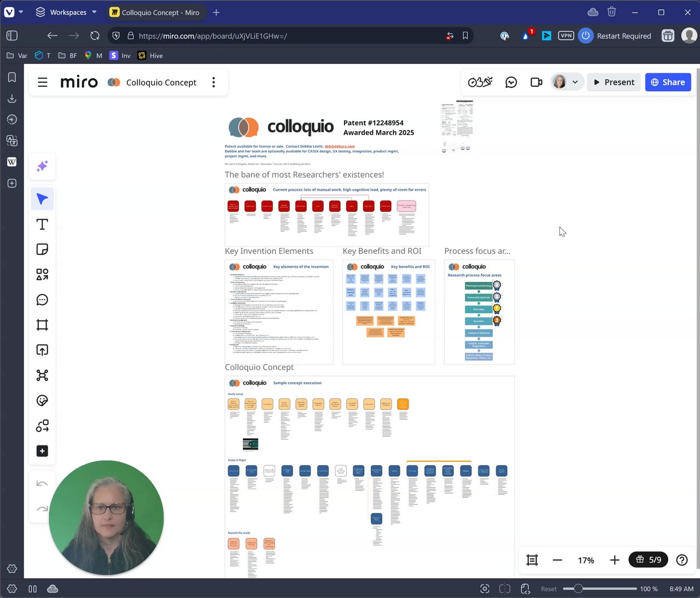Expand the Workspaces dropdown
Viewport: 700px width, 598px height.
point(66,12)
